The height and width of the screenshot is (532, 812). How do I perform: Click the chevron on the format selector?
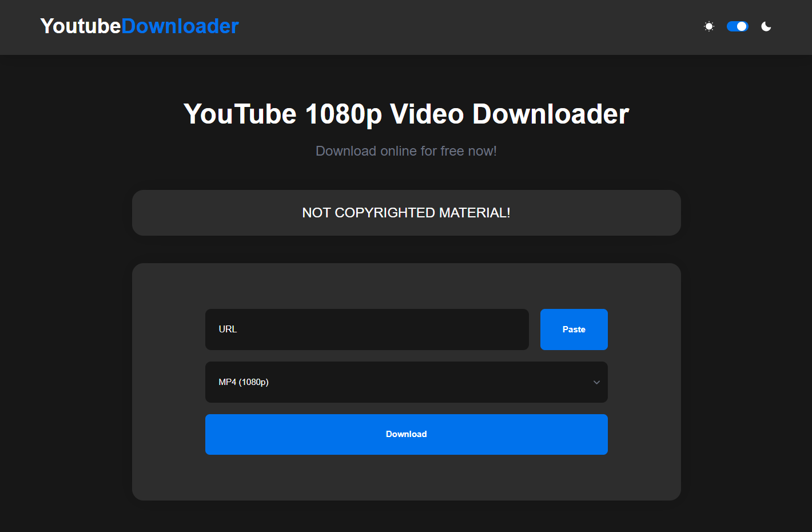coord(596,382)
